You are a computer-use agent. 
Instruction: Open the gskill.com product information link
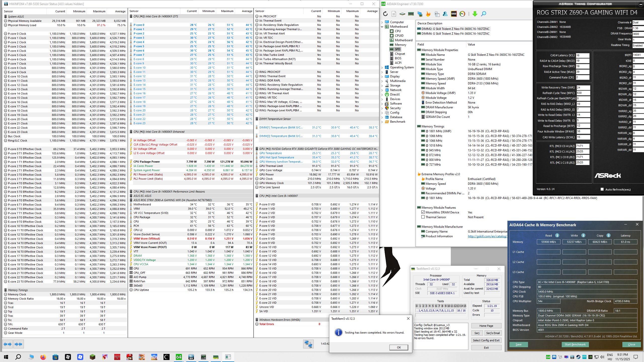tap(487, 236)
